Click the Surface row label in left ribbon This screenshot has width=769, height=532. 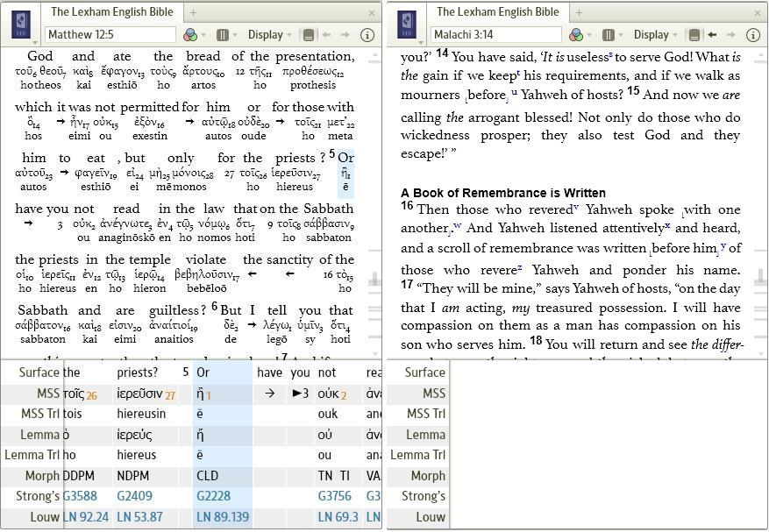click(39, 372)
